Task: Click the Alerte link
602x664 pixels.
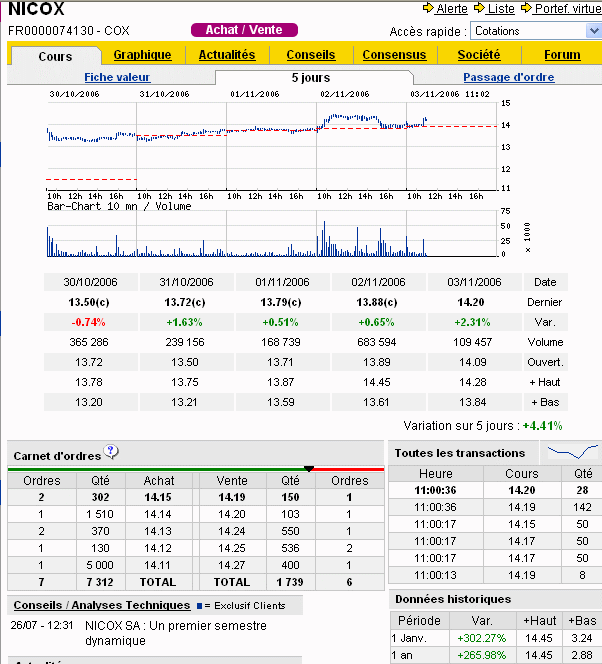Action: click(x=452, y=8)
